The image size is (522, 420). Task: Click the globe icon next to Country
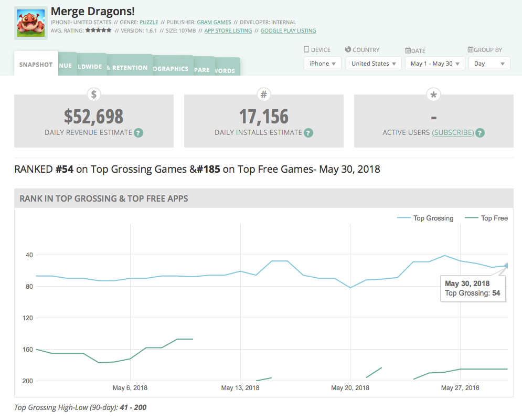click(x=348, y=49)
